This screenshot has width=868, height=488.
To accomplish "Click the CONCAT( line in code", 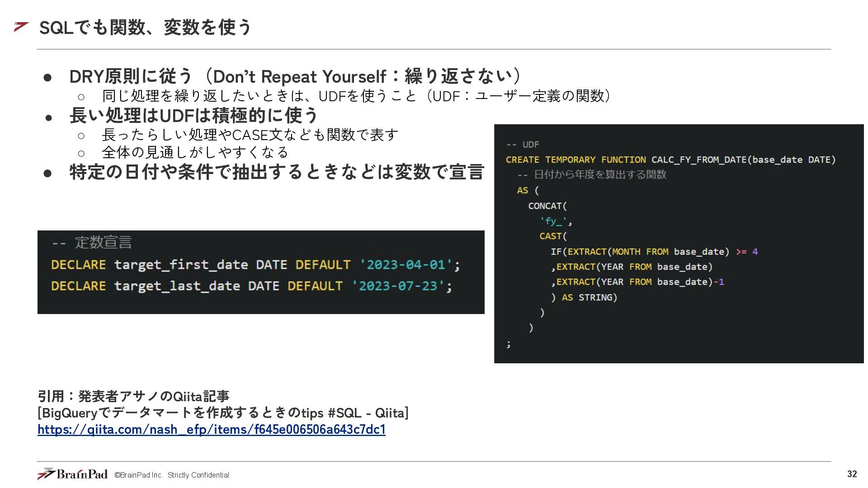I will pos(547,206).
